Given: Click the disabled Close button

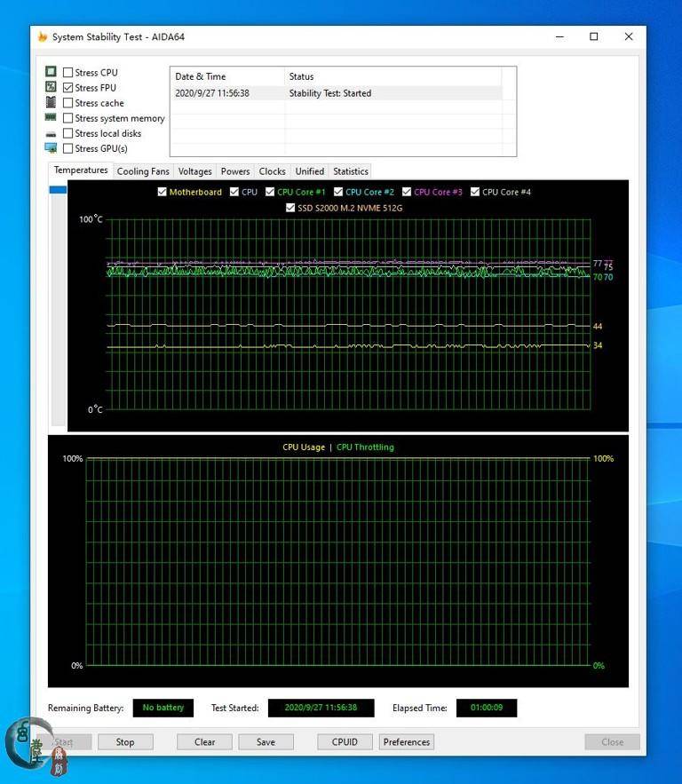Looking at the screenshot, I should tap(613, 742).
